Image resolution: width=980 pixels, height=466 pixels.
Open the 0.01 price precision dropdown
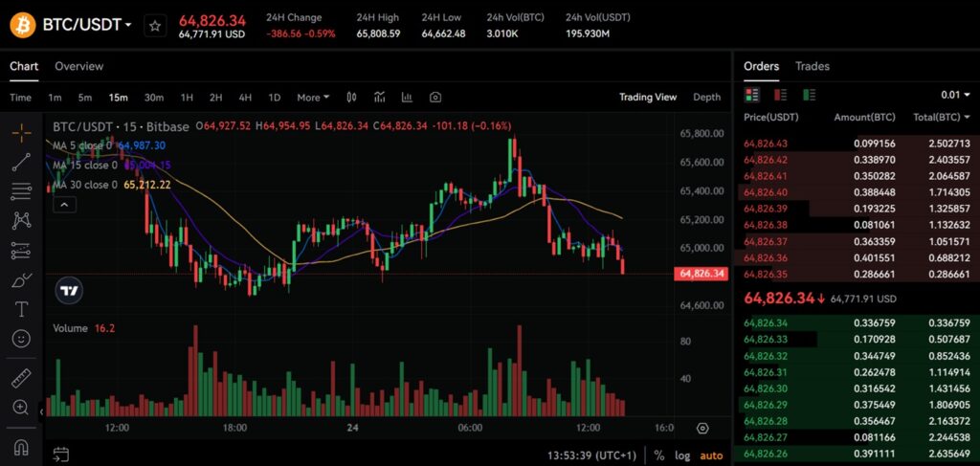pos(956,95)
